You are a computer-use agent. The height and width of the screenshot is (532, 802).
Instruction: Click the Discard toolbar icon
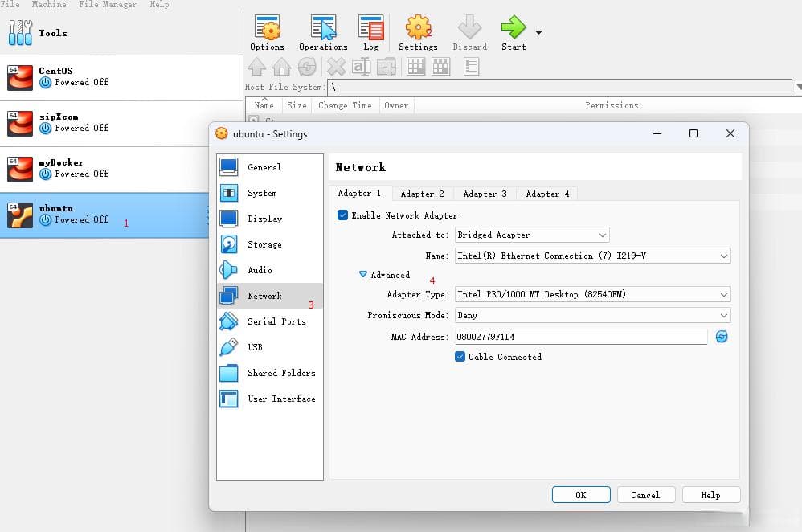[469, 33]
